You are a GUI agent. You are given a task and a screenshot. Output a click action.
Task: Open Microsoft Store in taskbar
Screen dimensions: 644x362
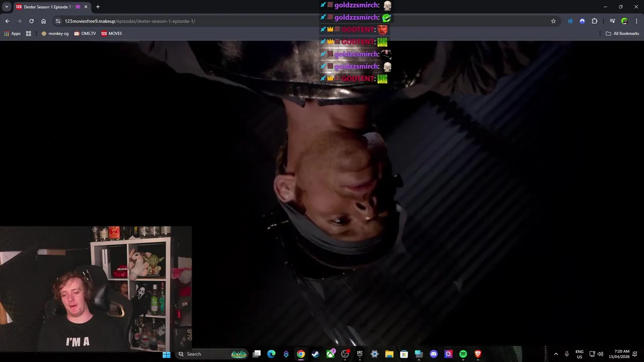click(404, 354)
